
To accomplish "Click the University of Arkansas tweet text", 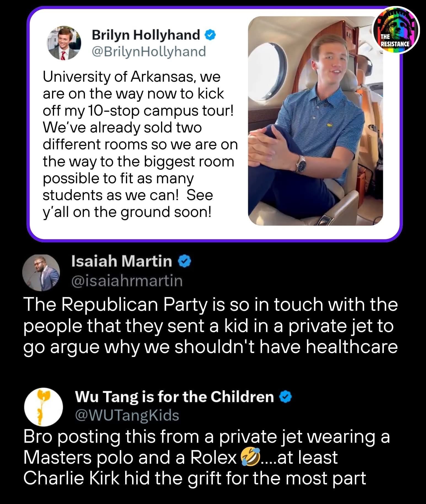I will tap(140, 144).
